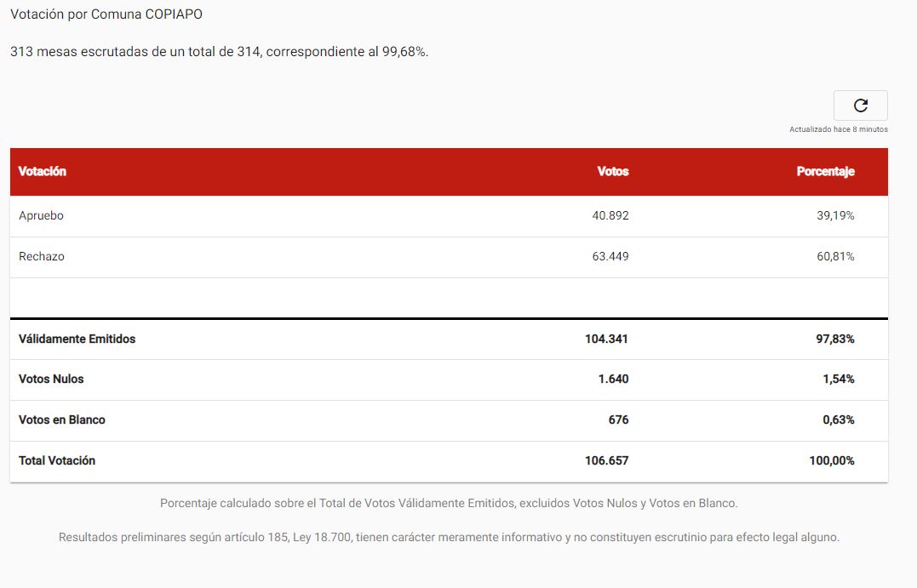The width and height of the screenshot is (917, 588).
Task: Click total votes value 106.657
Action: 606,460
